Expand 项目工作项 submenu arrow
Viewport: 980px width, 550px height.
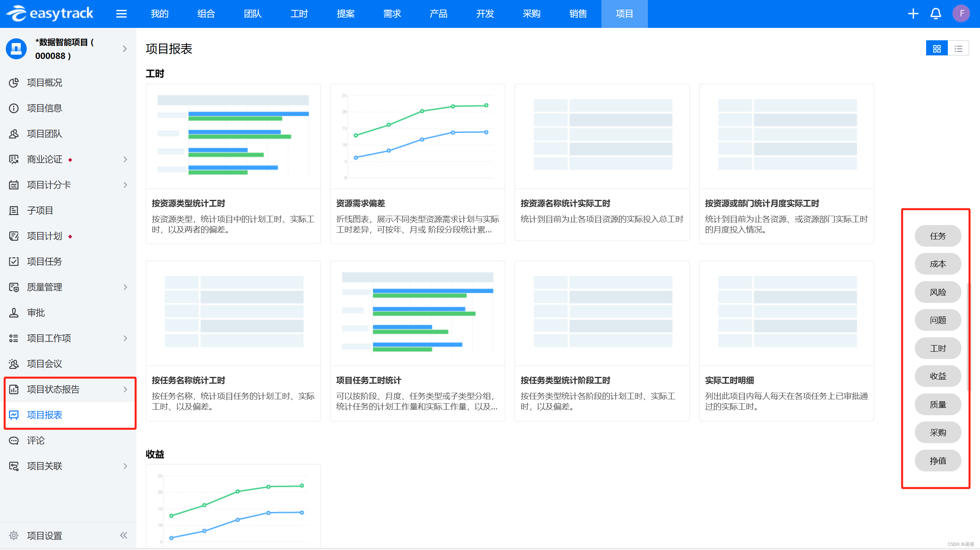(125, 338)
